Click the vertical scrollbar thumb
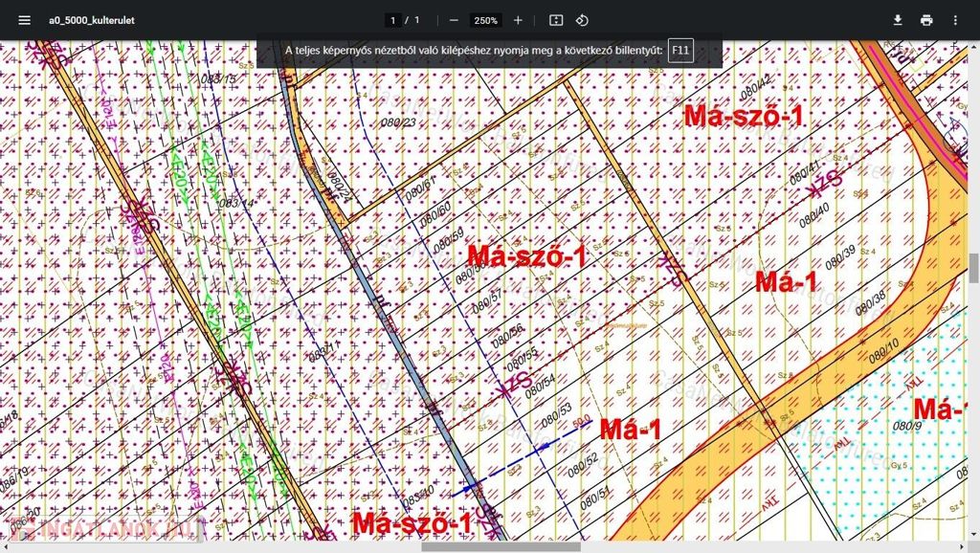Viewport: 980px width, 553px height. pos(974,268)
